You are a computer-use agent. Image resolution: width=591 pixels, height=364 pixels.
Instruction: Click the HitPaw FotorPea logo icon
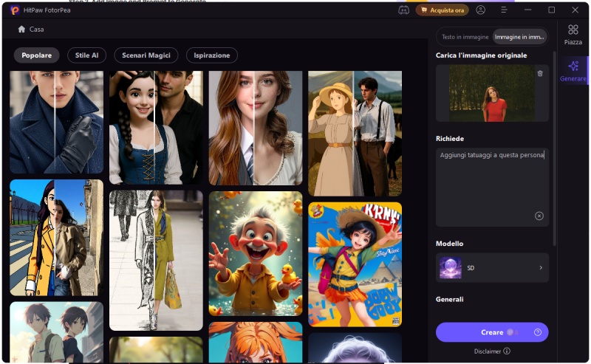[15, 10]
